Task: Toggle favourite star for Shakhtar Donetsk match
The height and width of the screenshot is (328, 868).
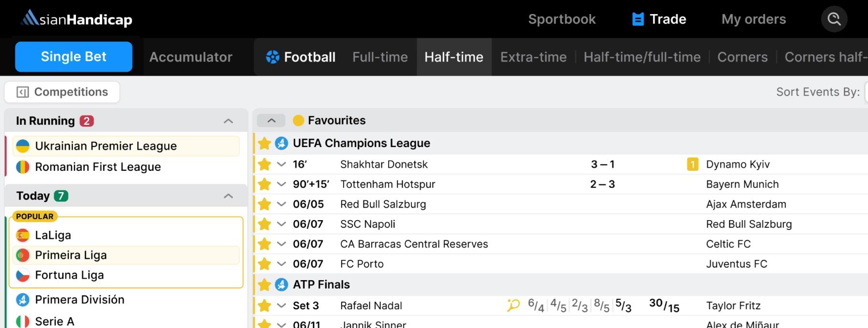Action: [264, 164]
